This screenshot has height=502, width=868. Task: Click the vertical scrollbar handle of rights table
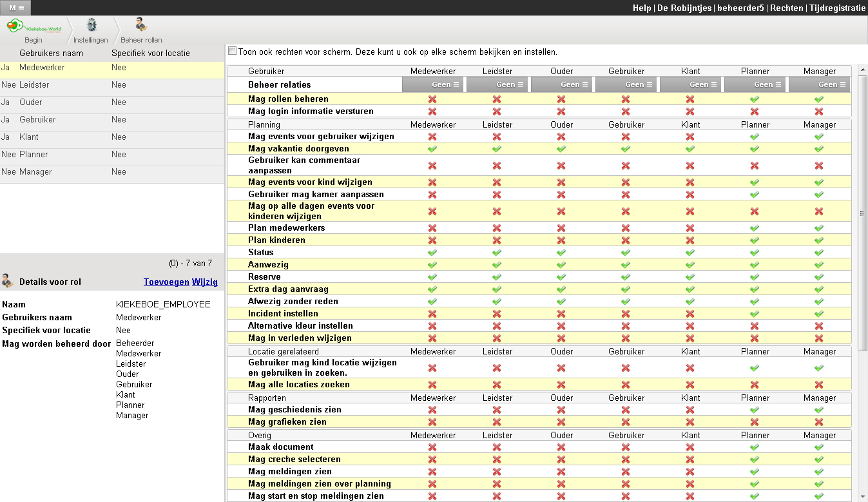[862, 213]
